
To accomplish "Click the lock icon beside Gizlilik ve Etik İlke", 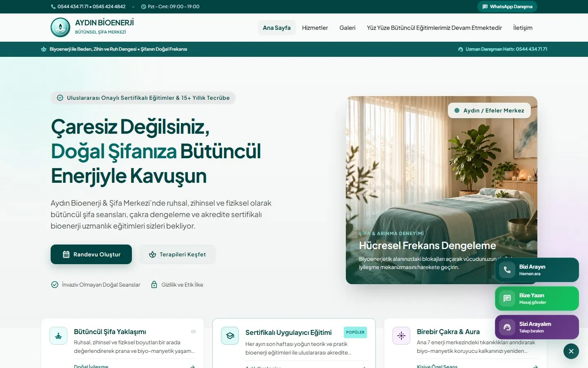I will pyautogui.click(x=154, y=285).
